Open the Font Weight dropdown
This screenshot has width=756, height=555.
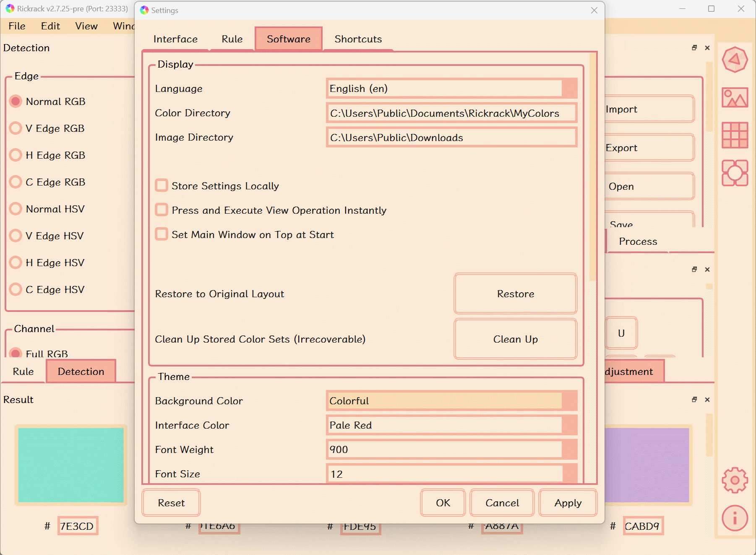pyautogui.click(x=451, y=450)
